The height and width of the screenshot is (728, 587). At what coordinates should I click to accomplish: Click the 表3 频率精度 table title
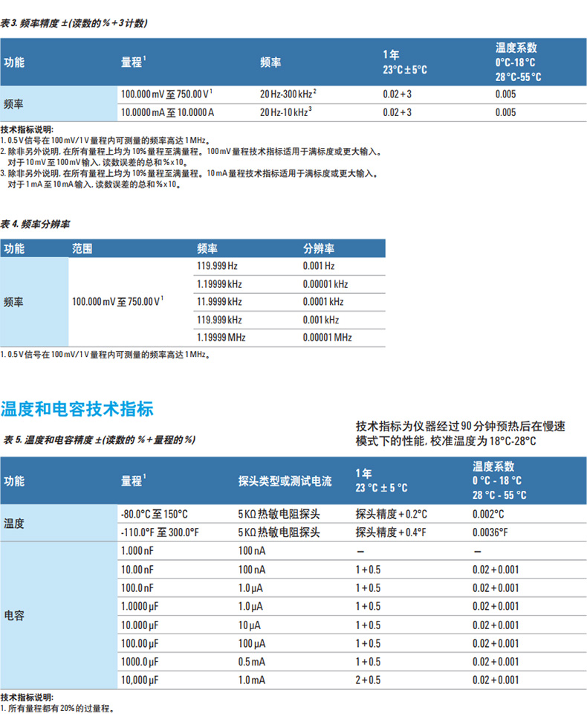pos(74,23)
